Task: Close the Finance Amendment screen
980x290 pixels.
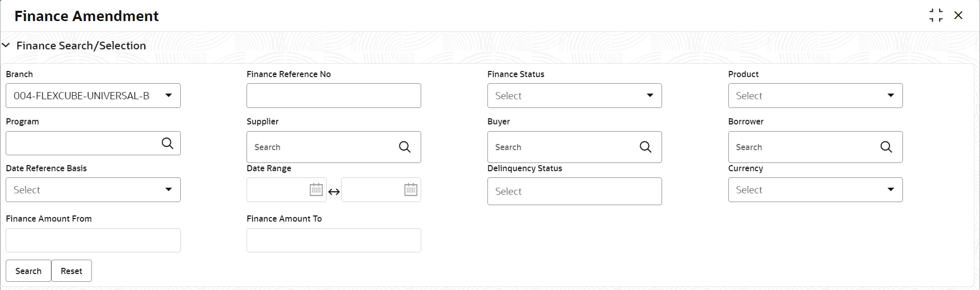Action: [x=958, y=15]
